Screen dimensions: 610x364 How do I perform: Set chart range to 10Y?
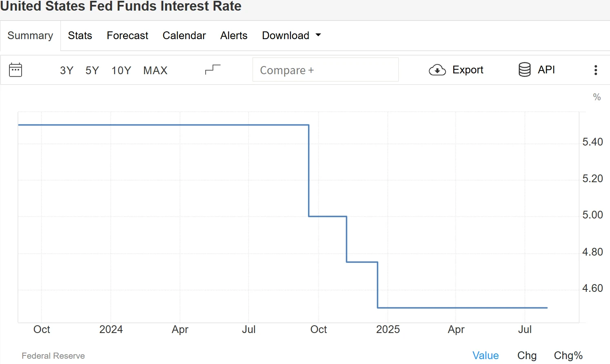point(121,71)
